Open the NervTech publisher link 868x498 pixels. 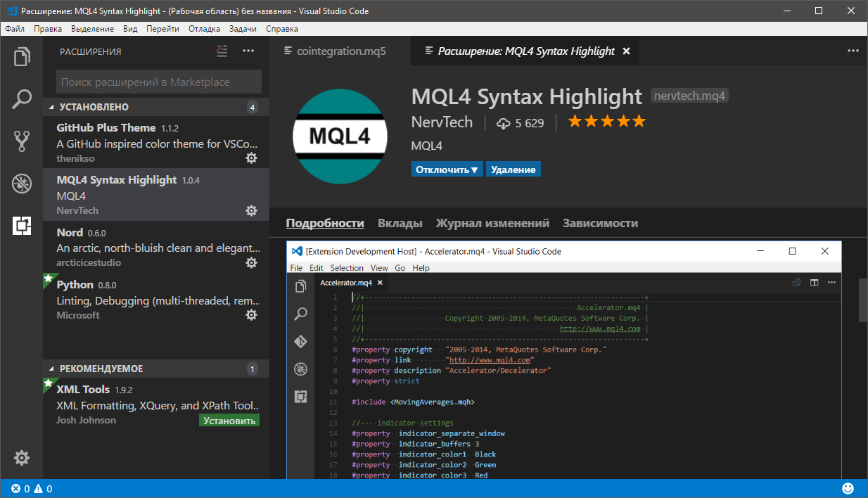click(x=442, y=122)
